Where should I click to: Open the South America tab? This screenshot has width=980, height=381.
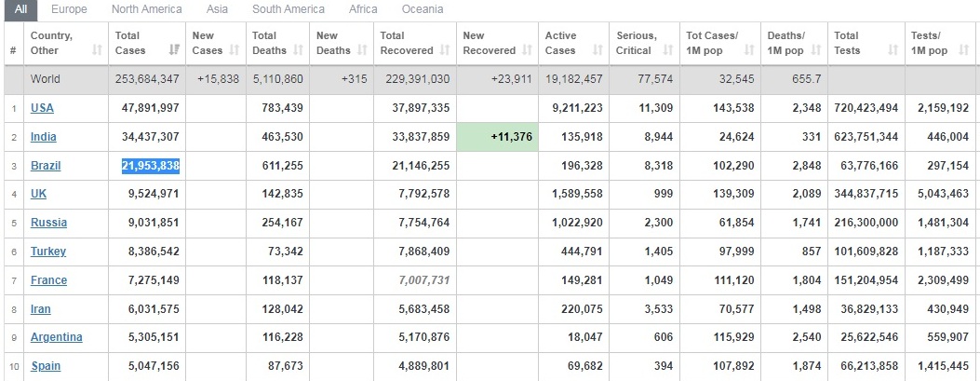coord(289,9)
